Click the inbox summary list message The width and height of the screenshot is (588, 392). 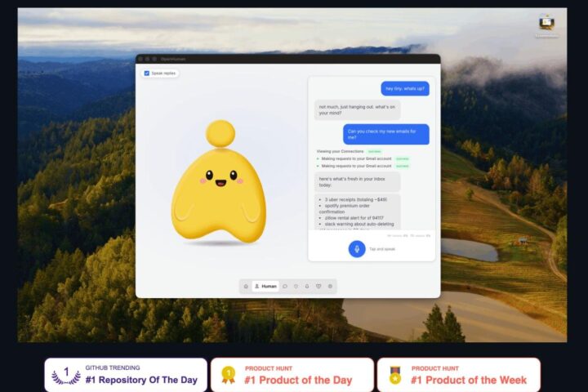coord(357,212)
